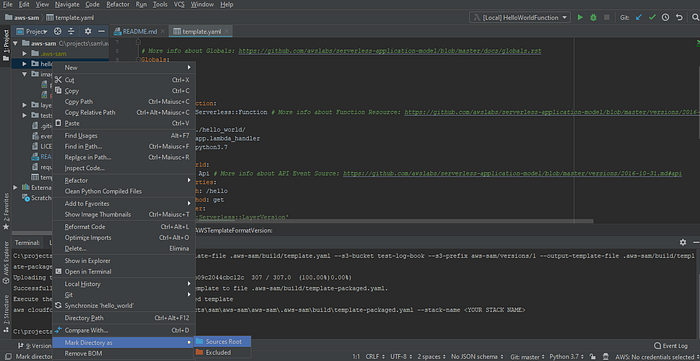Show Git history clock icon

point(665,17)
